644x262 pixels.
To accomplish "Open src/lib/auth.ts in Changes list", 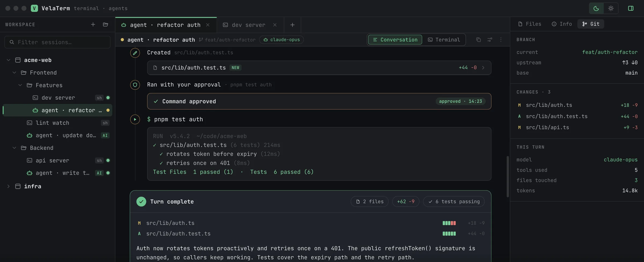I will (x=577, y=105).
